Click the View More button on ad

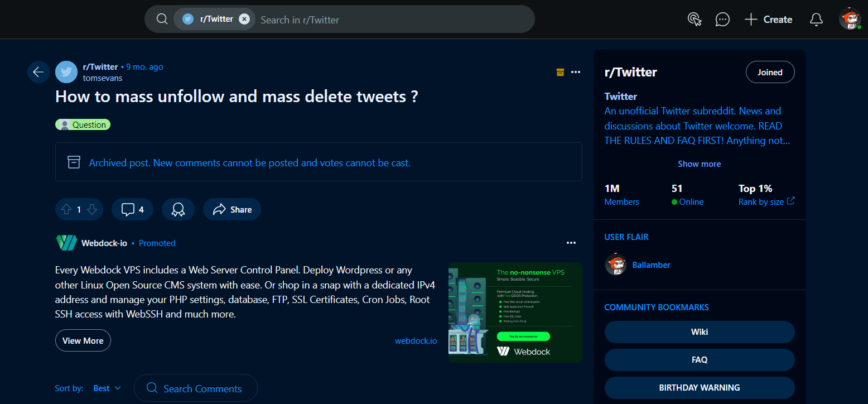83,340
